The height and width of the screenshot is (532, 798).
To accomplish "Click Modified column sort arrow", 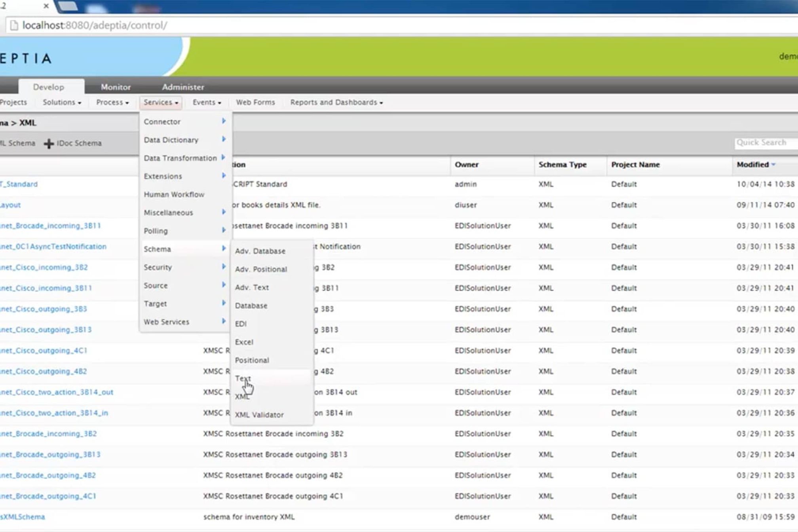I will tap(773, 164).
